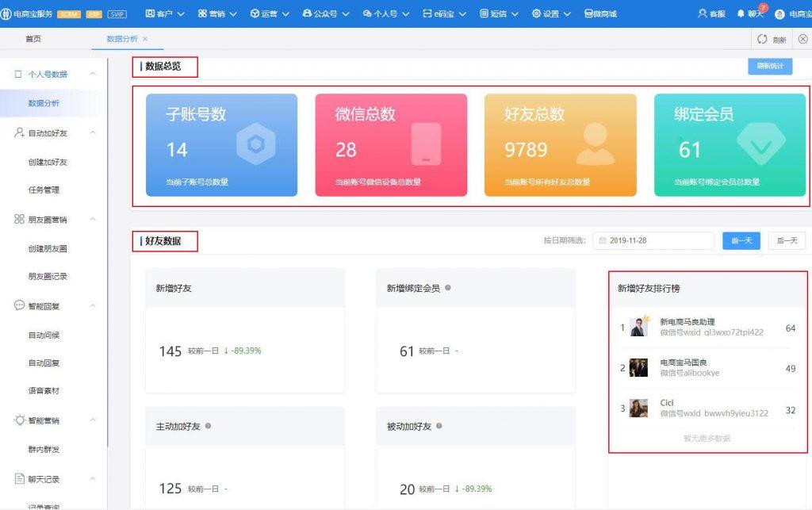Click the info circle beside 新增绑定会员
Screen dimensions: 812x510
click(446, 288)
